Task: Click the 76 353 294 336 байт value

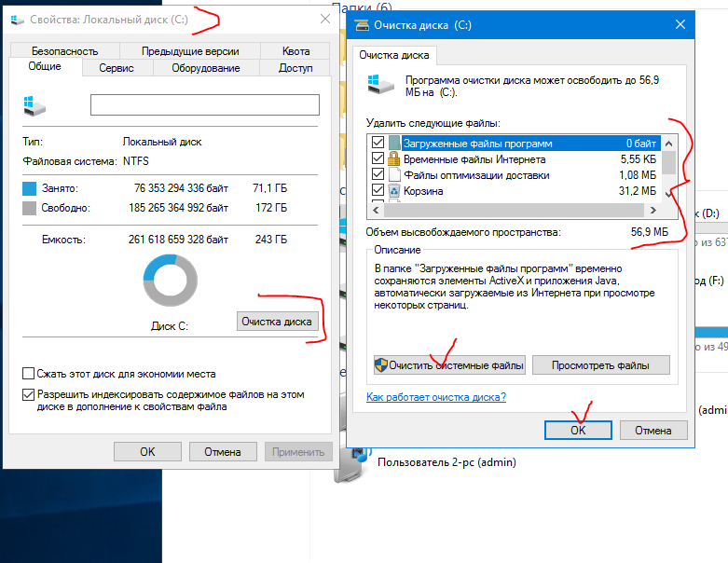Action: (x=181, y=188)
